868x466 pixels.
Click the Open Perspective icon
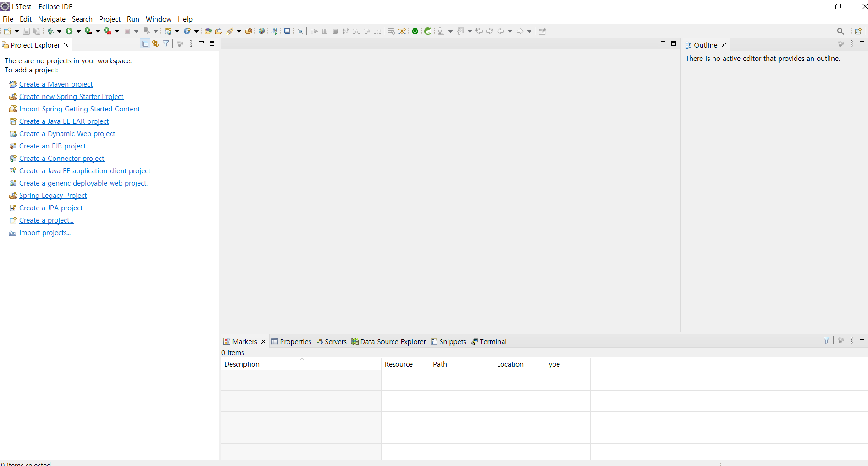(858, 31)
